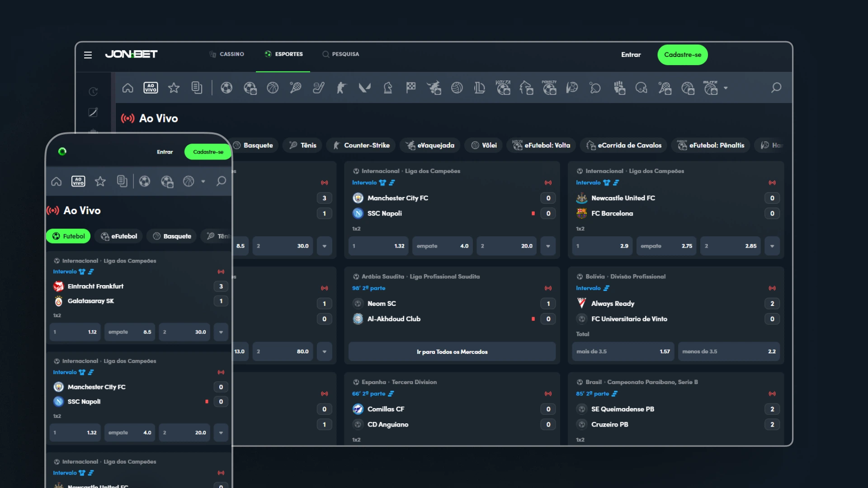Expand more sports arrow at the toolbar's end
The width and height of the screenshot is (868, 488).
click(x=726, y=88)
